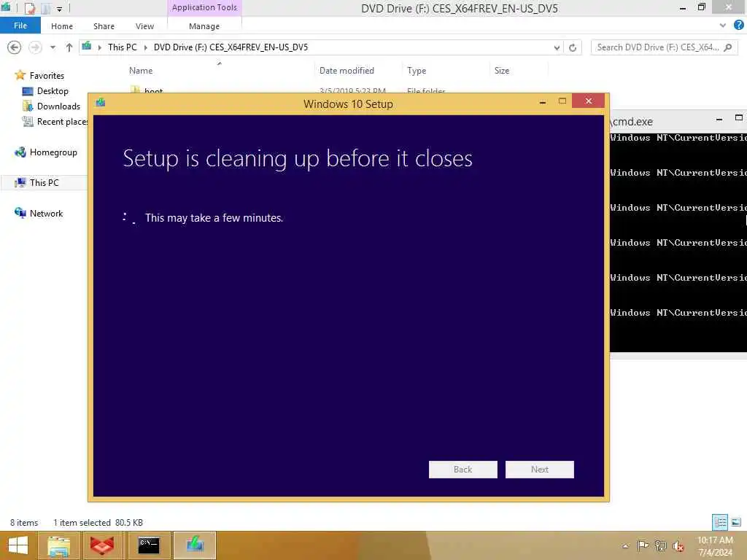Open the File menu in Explorer
Image resolution: width=747 pixels, height=560 pixels.
[x=20, y=26]
